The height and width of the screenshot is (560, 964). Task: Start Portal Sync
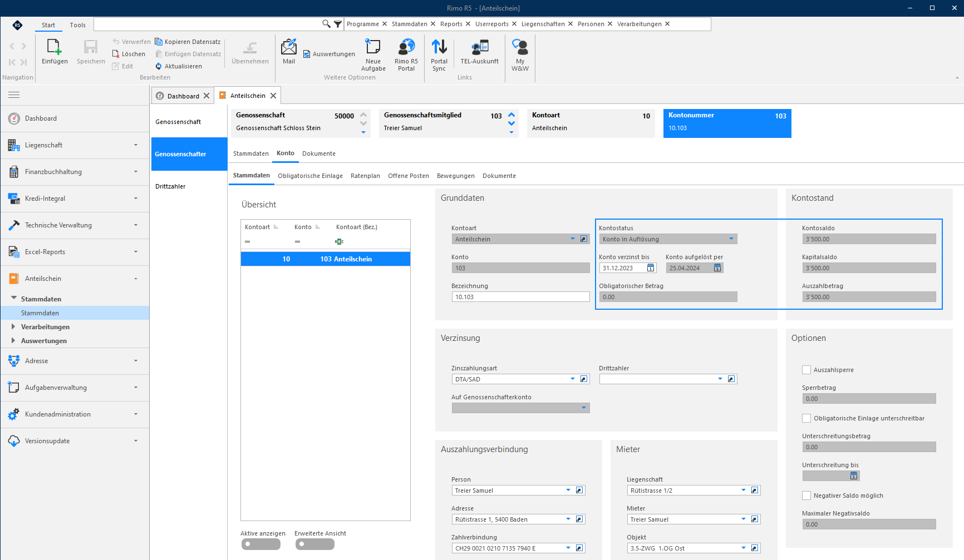pyautogui.click(x=439, y=55)
